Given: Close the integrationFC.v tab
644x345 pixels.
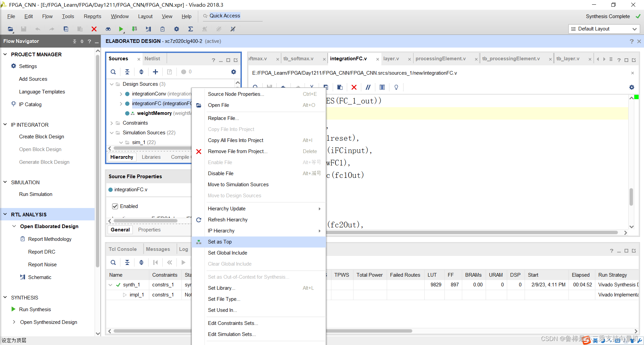Looking at the screenshot, I should tap(378, 59).
